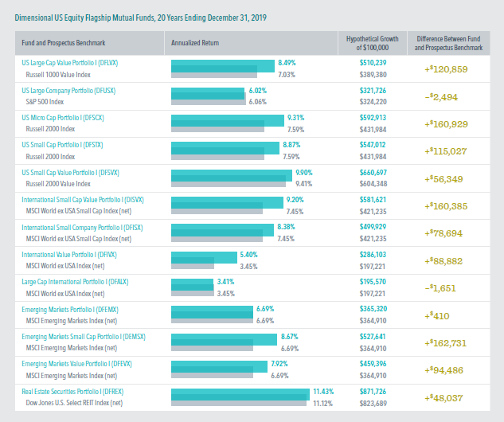Click the 'Dow Jones U.S. Select REIT Index (net)' label
Viewport: 504px width, 422px height.
point(74,403)
